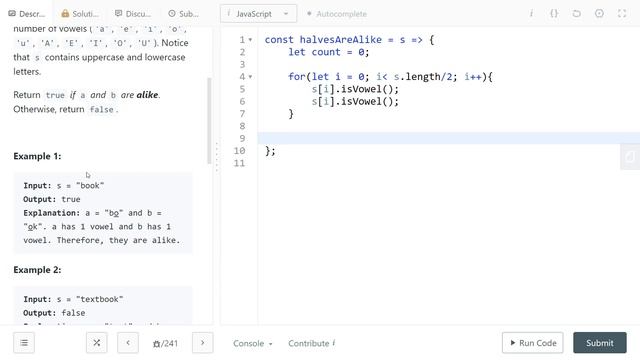Click the 'Example 1:' heading
The width and height of the screenshot is (640, 360).
pos(37,156)
